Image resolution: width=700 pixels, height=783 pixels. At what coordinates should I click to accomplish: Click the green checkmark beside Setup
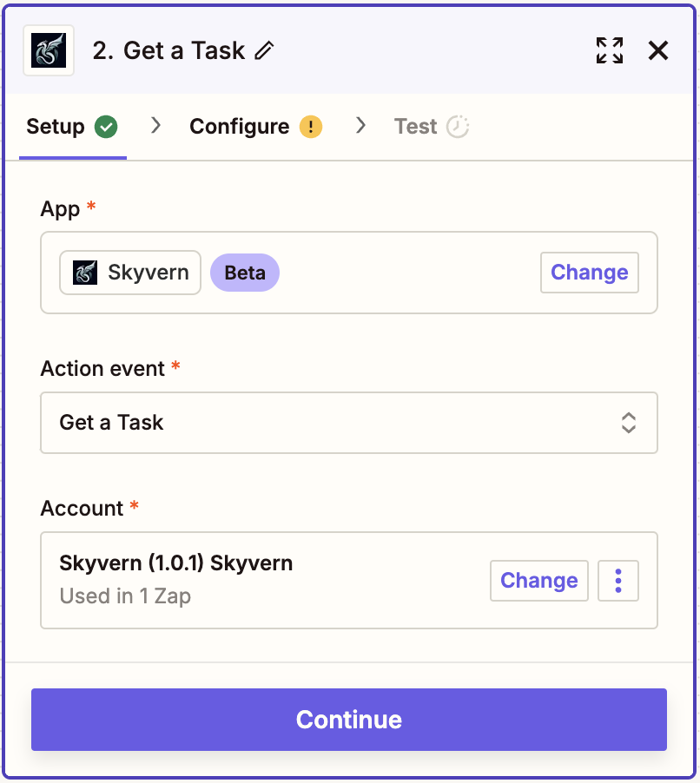[106, 127]
